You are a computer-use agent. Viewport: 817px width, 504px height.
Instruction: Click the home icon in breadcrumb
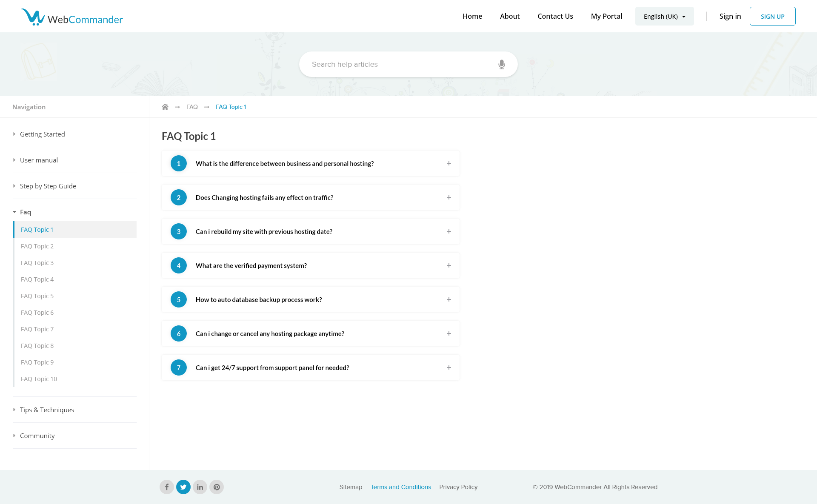coord(165,107)
